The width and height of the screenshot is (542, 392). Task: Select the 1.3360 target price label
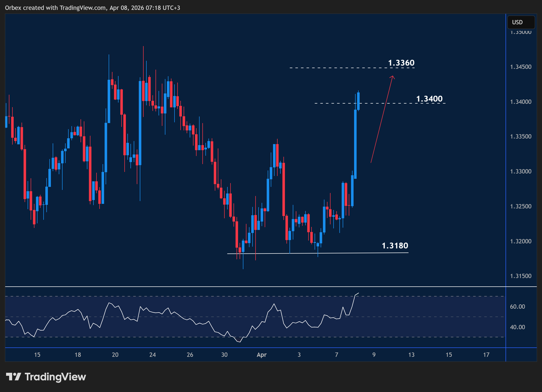click(x=401, y=63)
